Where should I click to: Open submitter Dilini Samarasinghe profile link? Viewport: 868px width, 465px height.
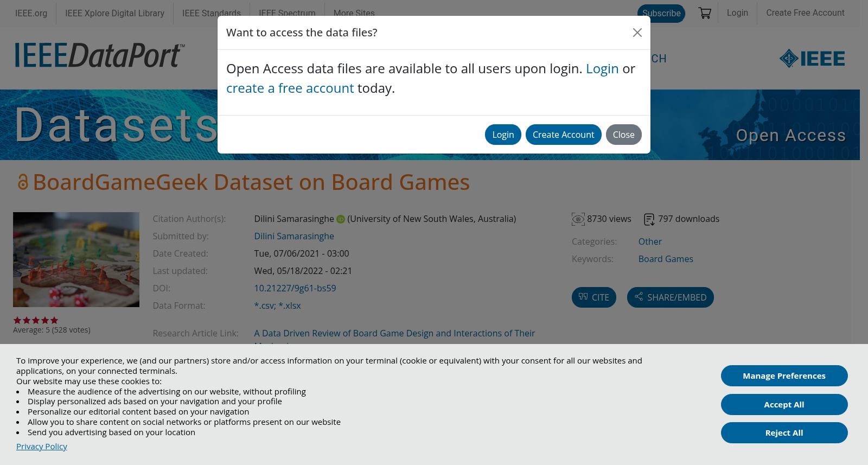click(x=294, y=237)
